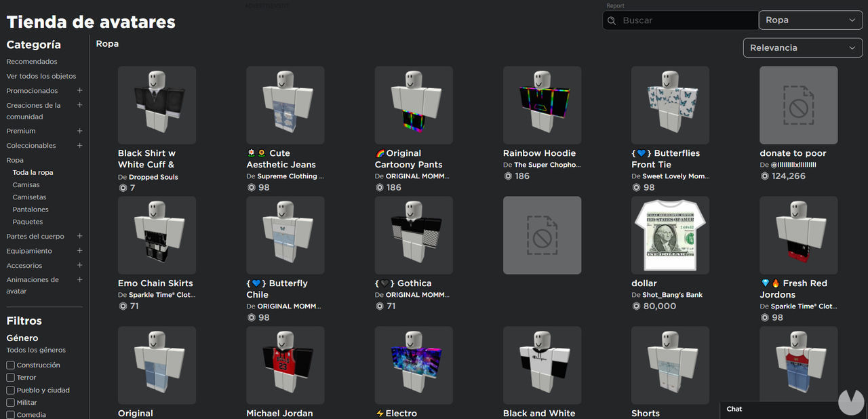The image size is (868, 419).
Task: Click the unavailable item placeholder without title
Action: pyautogui.click(x=542, y=235)
